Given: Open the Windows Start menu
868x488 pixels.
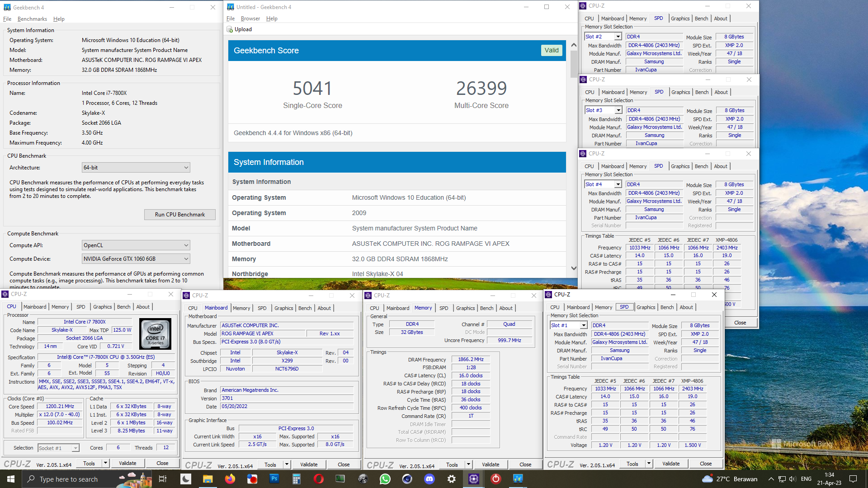Looking at the screenshot, I should [x=11, y=479].
